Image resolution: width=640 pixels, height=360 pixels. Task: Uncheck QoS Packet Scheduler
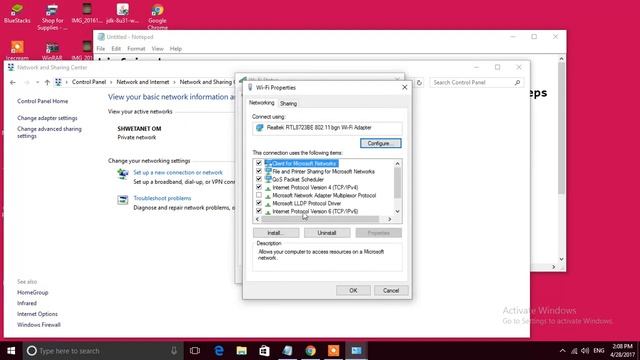(259, 179)
